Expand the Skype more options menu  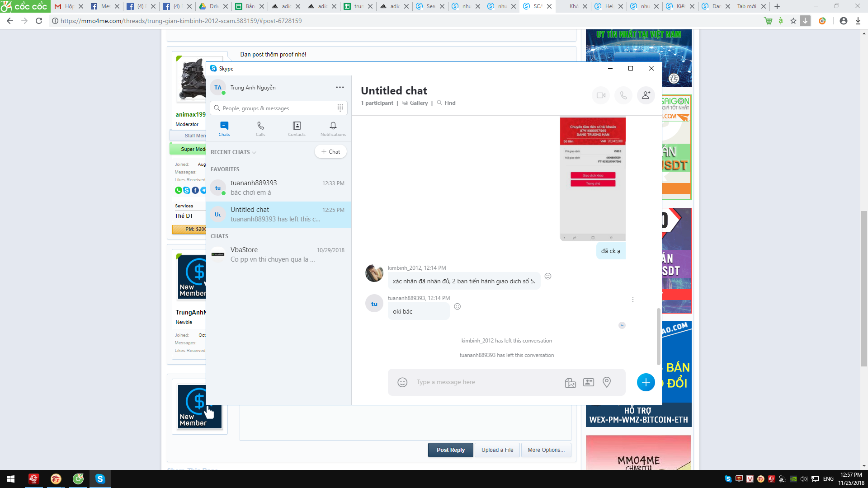(x=340, y=88)
